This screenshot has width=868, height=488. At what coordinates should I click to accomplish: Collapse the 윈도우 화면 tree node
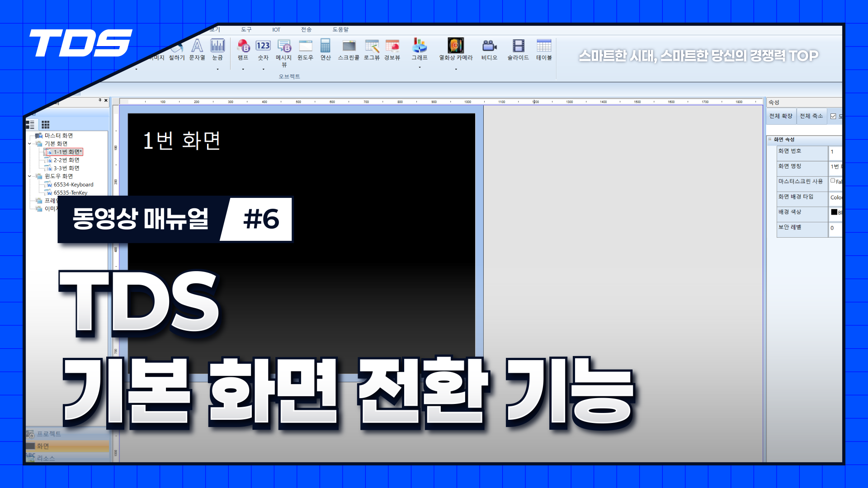click(x=30, y=176)
